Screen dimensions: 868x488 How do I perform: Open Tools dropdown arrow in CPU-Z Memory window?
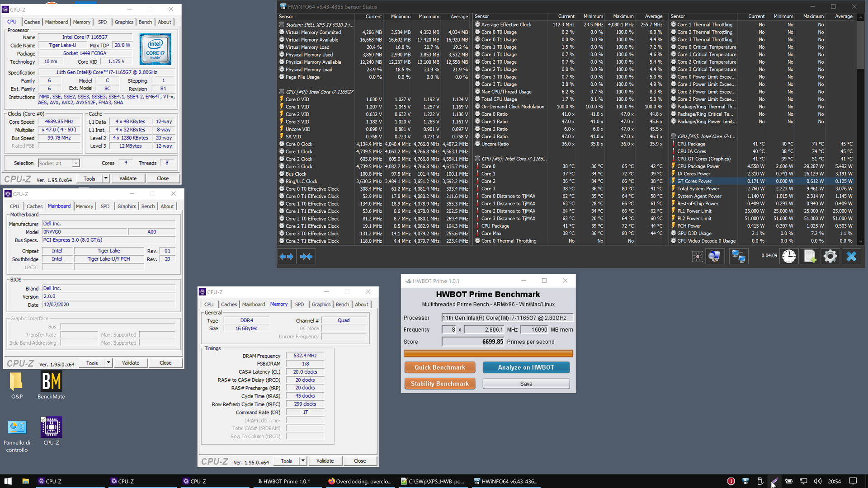(303, 461)
